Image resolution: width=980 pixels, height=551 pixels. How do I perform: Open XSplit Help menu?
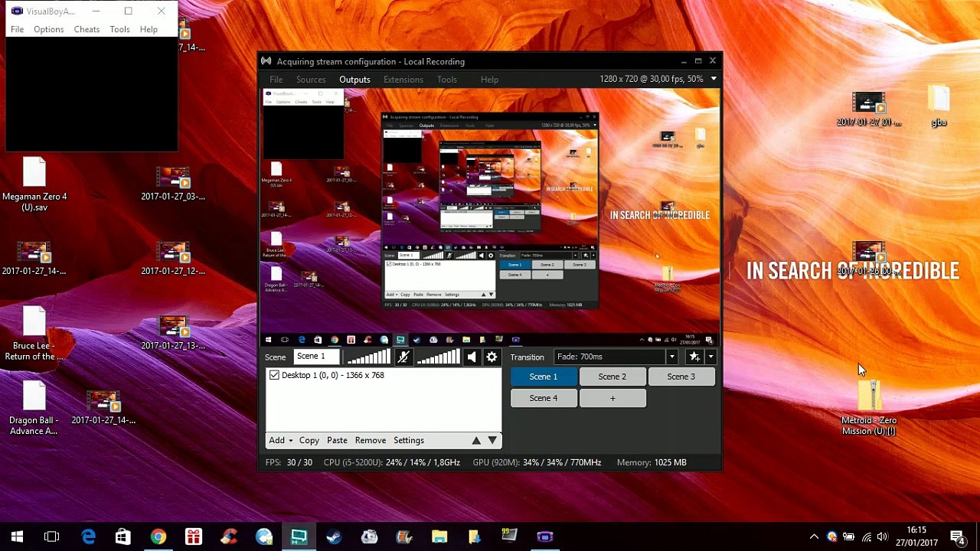[x=489, y=80]
